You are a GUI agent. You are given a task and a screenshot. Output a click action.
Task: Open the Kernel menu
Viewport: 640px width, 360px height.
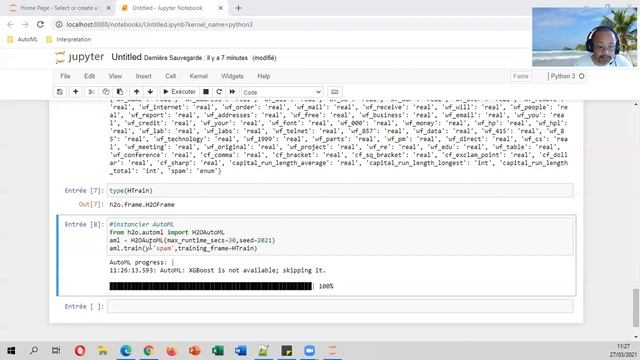[x=199, y=76]
